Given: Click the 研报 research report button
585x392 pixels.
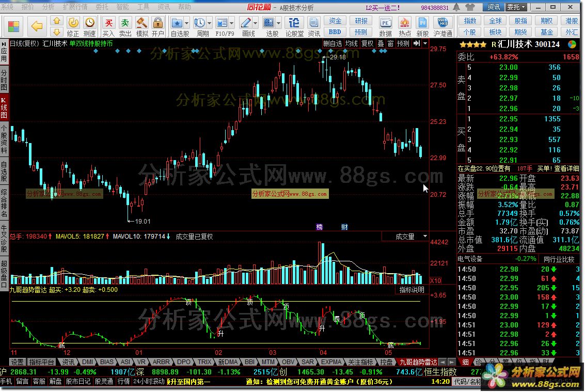Looking at the screenshot, I should pyautogui.click(x=361, y=21).
